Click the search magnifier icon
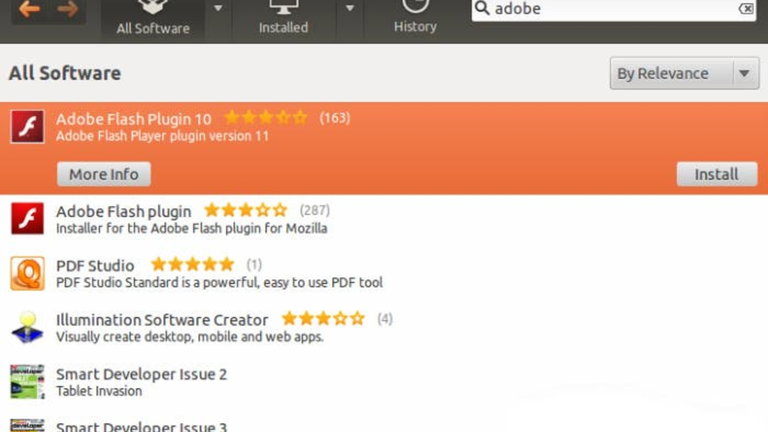The image size is (768, 432). coord(483,9)
